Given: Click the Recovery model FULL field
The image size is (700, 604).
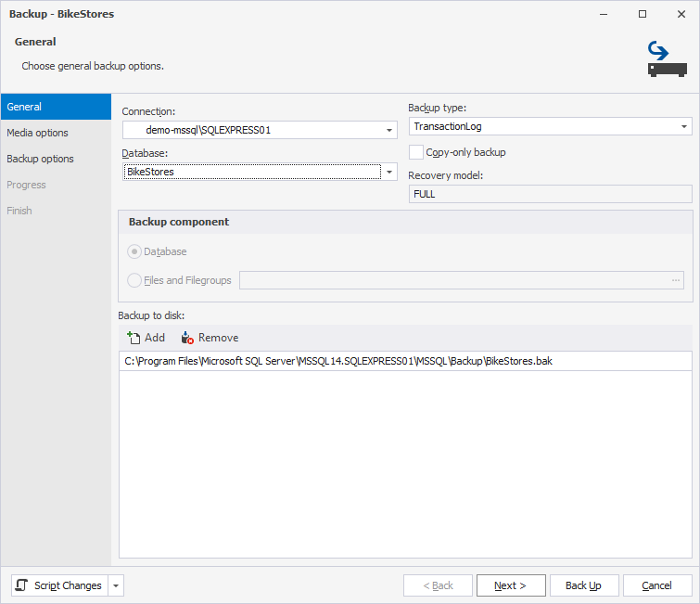Looking at the screenshot, I should (x=551, y=194).
